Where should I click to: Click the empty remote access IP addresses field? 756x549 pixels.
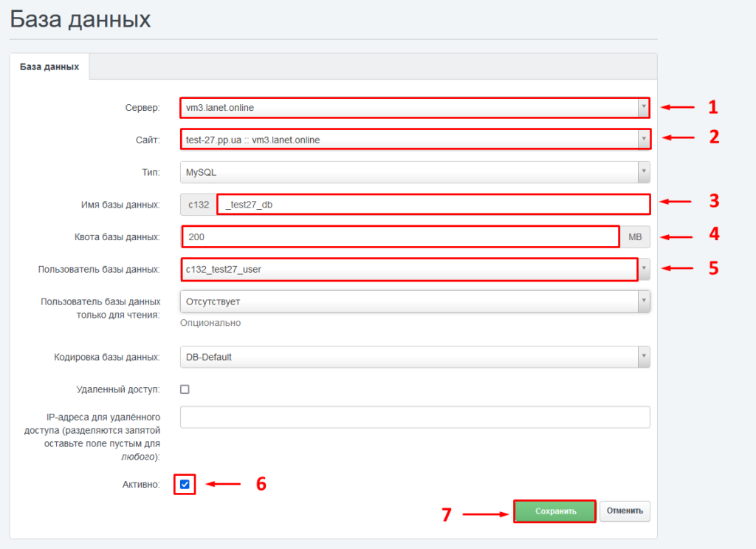click(x=415, y=417)
